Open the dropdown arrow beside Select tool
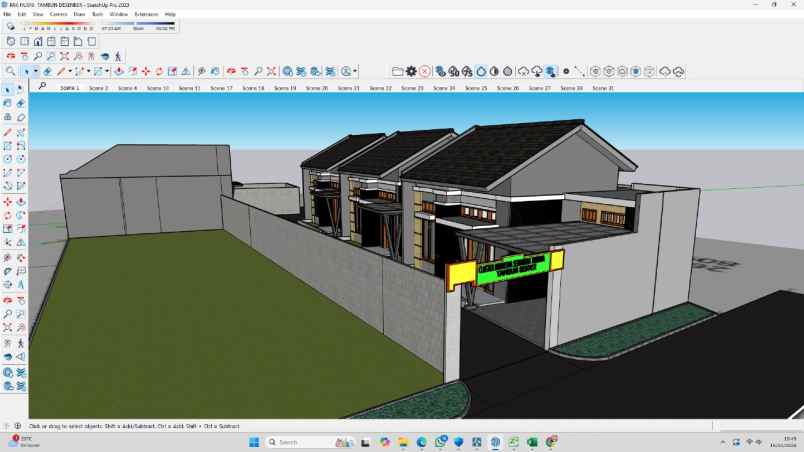Screen dimensions: 804x452 (37, 72)
